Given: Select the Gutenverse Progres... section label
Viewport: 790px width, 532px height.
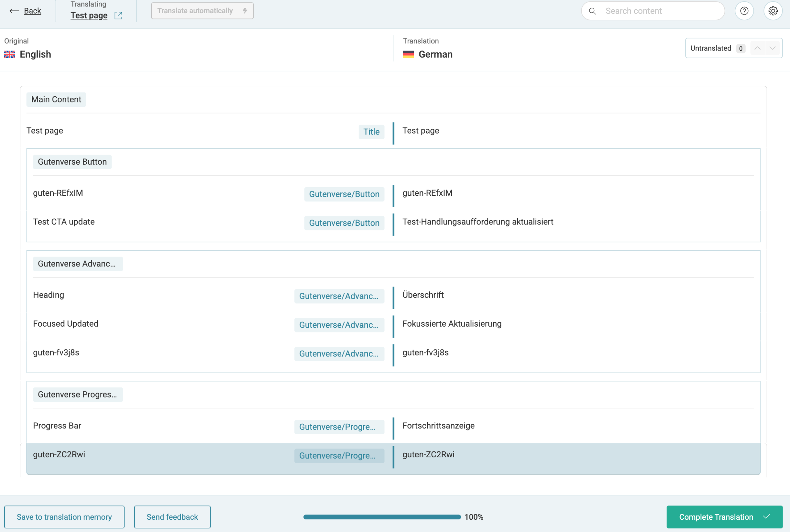Looking at the screenshot, I should [78, 394].
